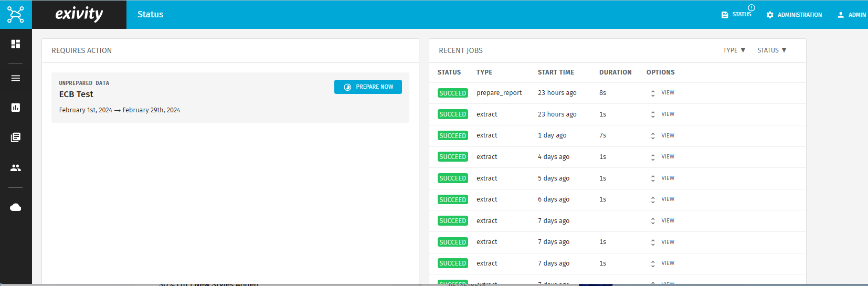Click the 7s duration value

click(x=602, y=135)
